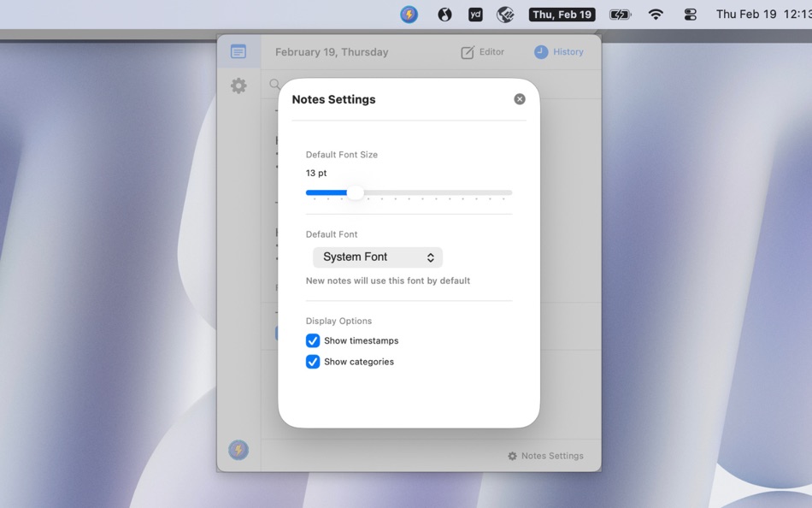This screenshot has width=812, height=508.
Task: Click the gear icon next to Notes Settings
Action: click(511, 456)
